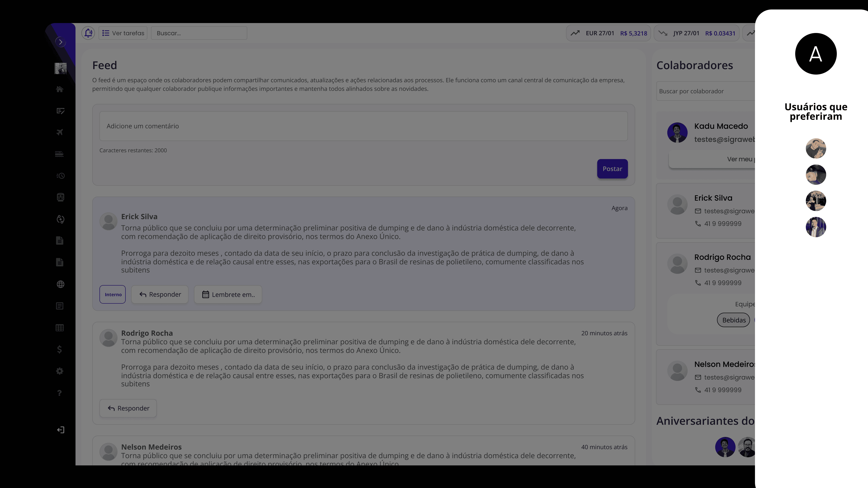Open the list document sidebar icon
Image resolution: width=868 pixels, height=488 pixels.
coord(60,306)
